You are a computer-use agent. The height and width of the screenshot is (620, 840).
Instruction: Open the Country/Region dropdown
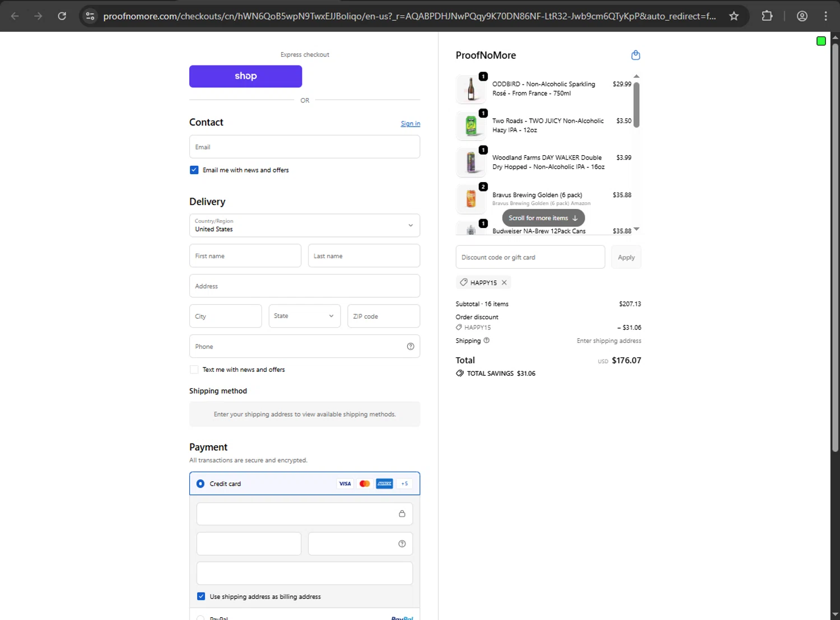click(x=305, y=225)
